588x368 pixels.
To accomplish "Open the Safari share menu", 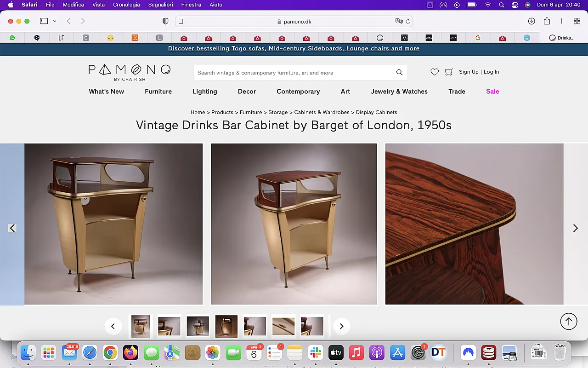I will (547, 21).
